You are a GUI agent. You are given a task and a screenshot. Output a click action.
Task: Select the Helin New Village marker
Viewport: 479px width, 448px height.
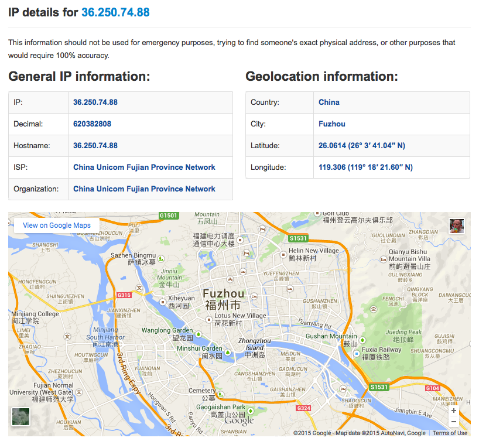click(283, 254)
